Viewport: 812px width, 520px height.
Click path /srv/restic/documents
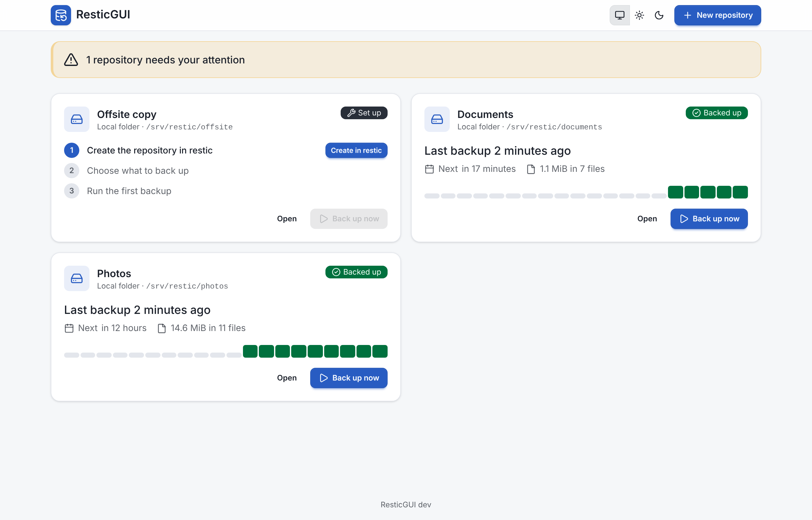[x=554, y=127]
